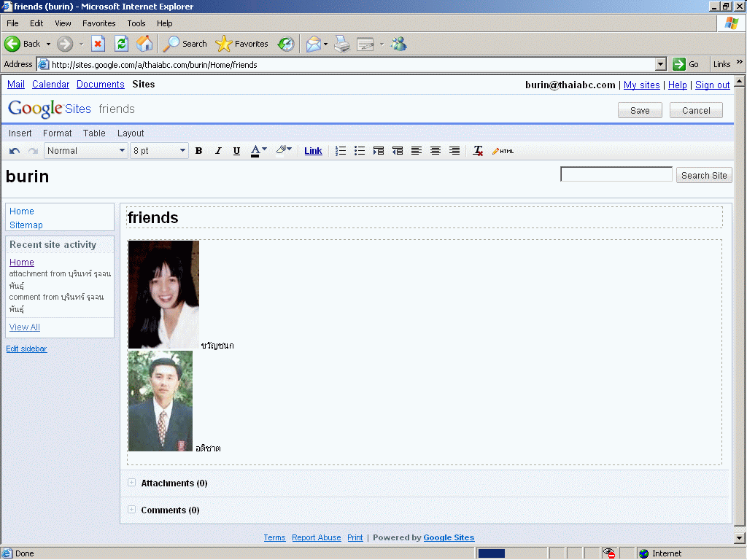
Task: Open the Normal paragraph style dropdown
Action: [x=86, y=151]
